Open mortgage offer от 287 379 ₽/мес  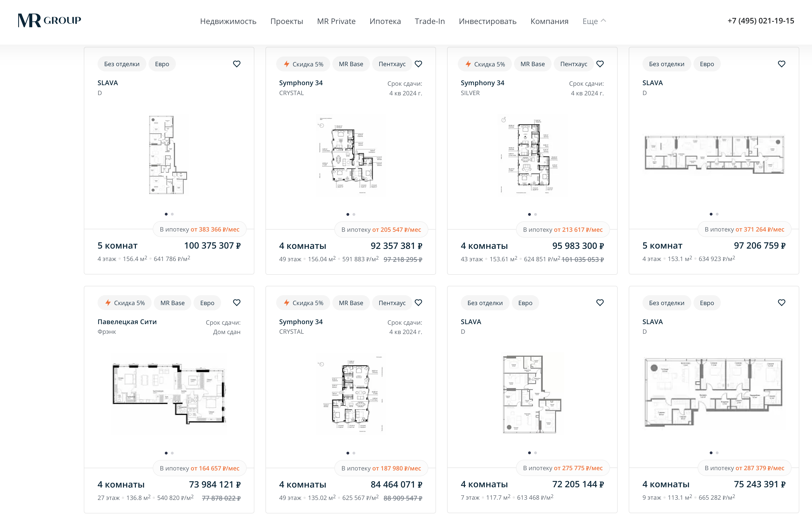pyautogui.click(x=744, y=468)
